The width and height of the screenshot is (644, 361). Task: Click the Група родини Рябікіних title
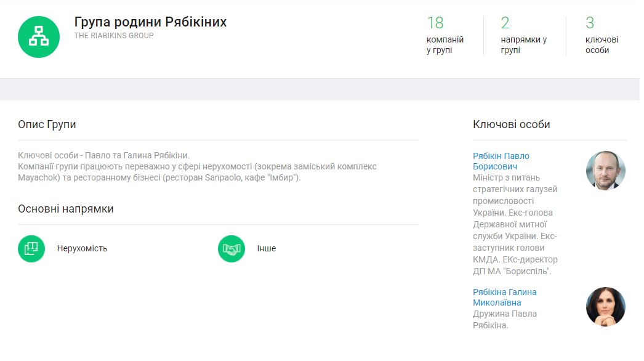pos(150,22)
